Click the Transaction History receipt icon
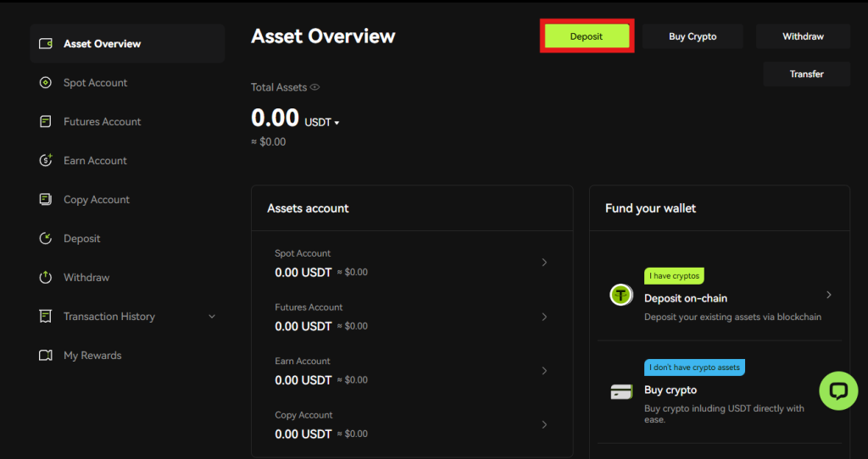This screenshot has width=868, height=459. (x=46, y=317)
